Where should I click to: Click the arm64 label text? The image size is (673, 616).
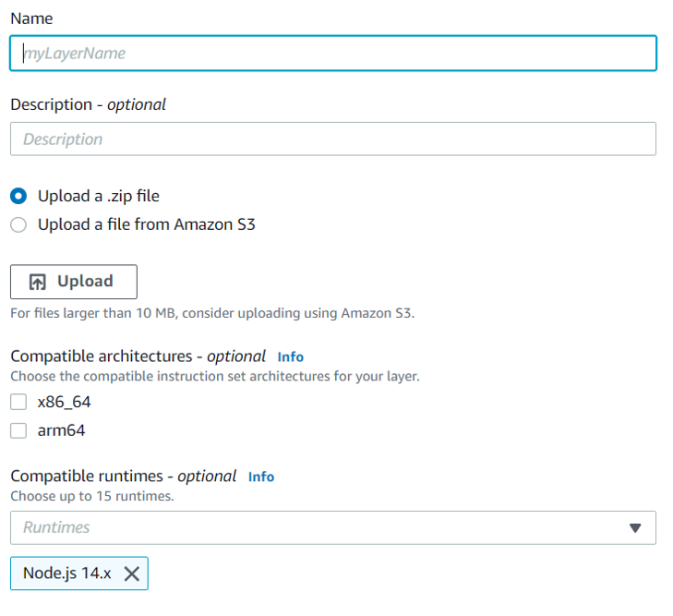point(61,430)
